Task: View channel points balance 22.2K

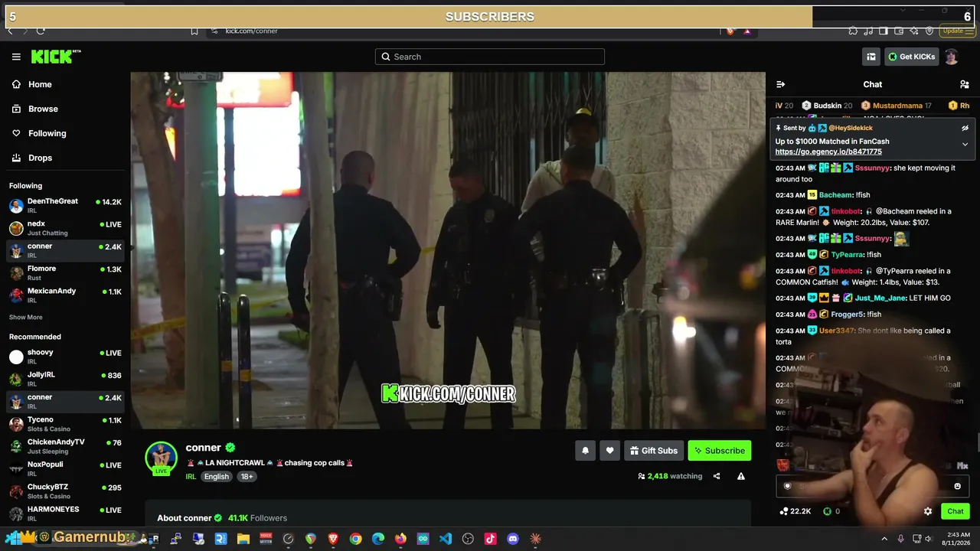Action: coord(795,511)
